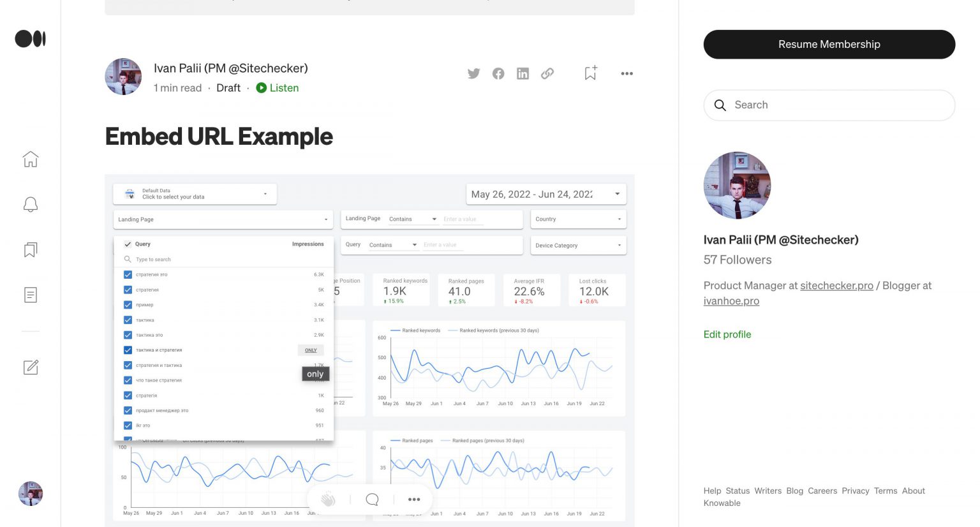Copy the article link icon
The image size is (980, 527).
[x=547, y=73]
